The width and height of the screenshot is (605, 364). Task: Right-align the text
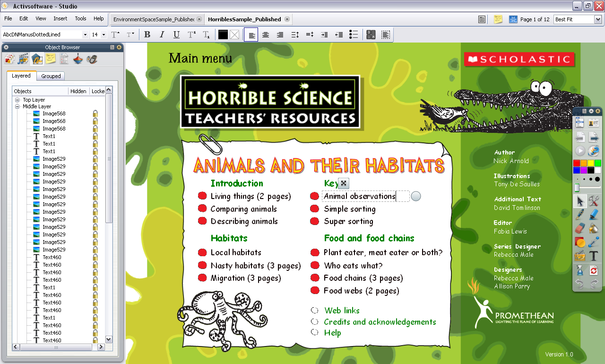click(x=280, y=35)
